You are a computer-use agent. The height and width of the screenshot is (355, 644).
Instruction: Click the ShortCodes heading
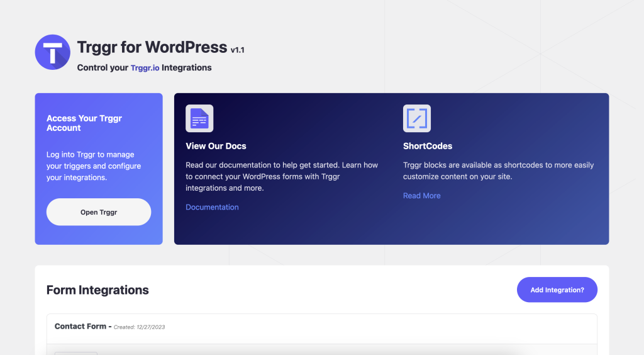428,146
